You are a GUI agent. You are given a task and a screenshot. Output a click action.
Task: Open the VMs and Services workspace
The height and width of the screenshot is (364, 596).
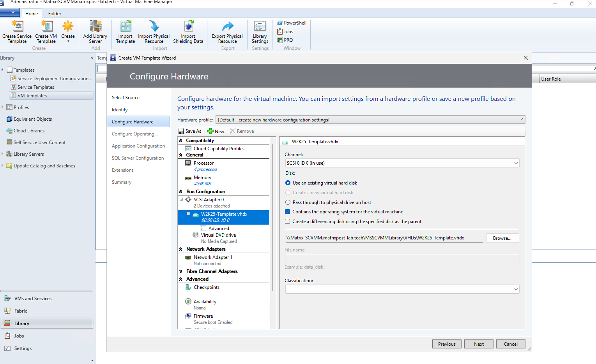(47, 299)
